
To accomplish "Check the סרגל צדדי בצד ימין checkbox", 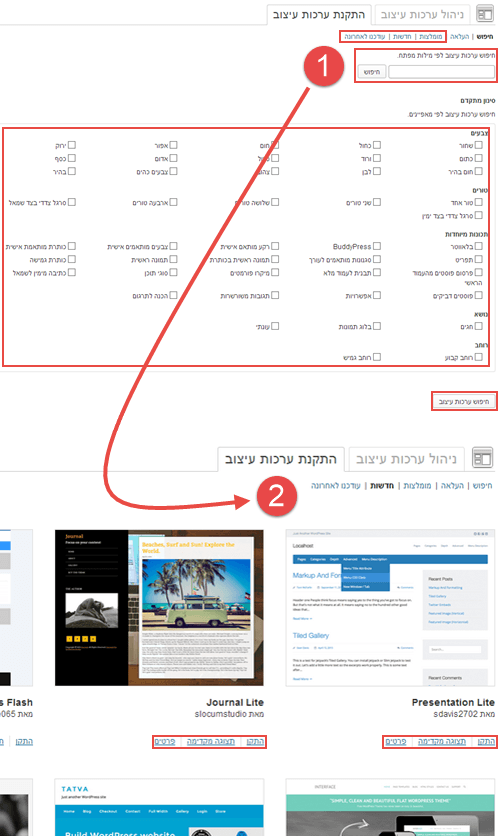I will (x=479, y=215).
